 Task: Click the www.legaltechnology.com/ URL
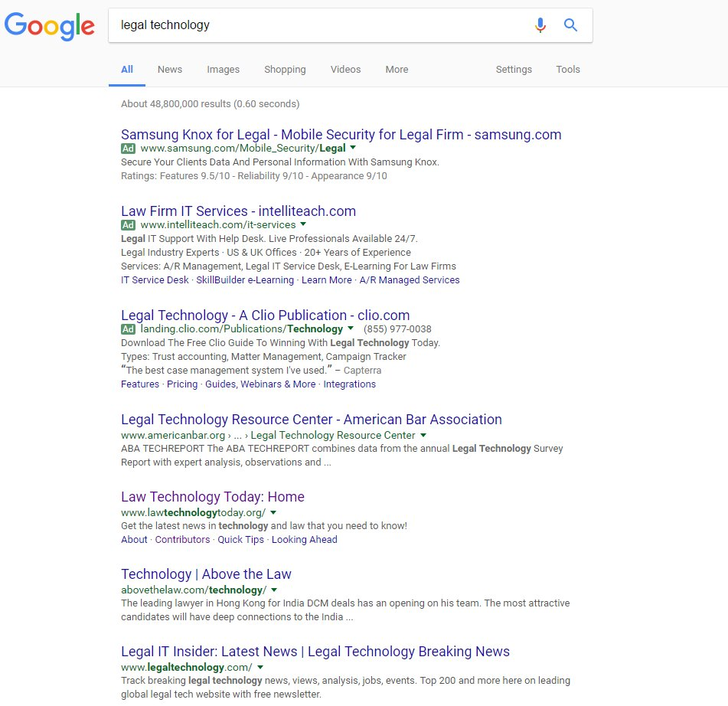187,668
